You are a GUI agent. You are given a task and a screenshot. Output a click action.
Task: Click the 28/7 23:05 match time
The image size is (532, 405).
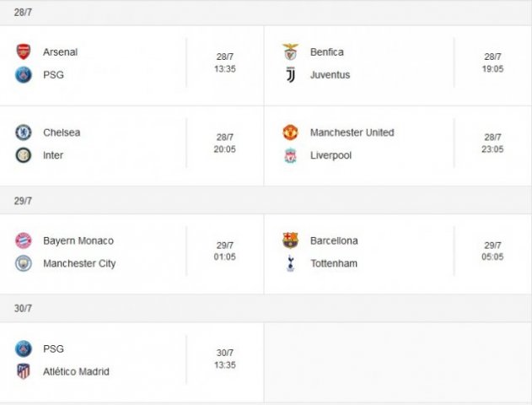pos(492,143)
